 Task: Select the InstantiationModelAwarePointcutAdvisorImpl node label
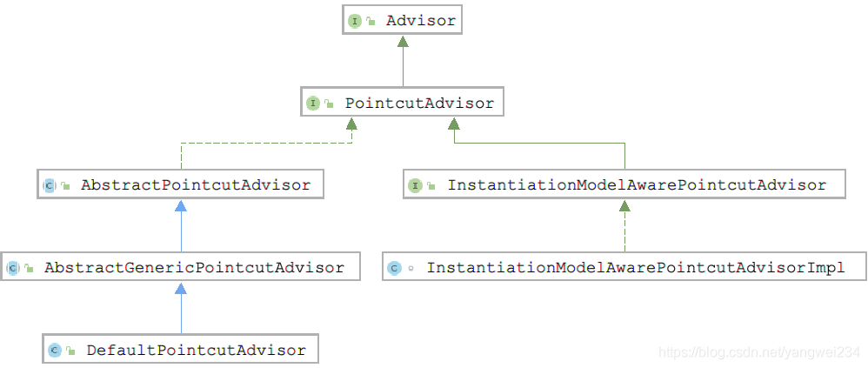point(636,268)
